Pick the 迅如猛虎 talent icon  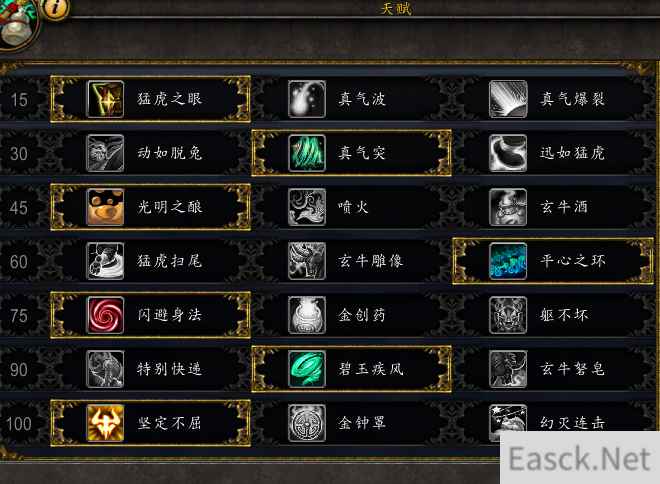[508, 153]
